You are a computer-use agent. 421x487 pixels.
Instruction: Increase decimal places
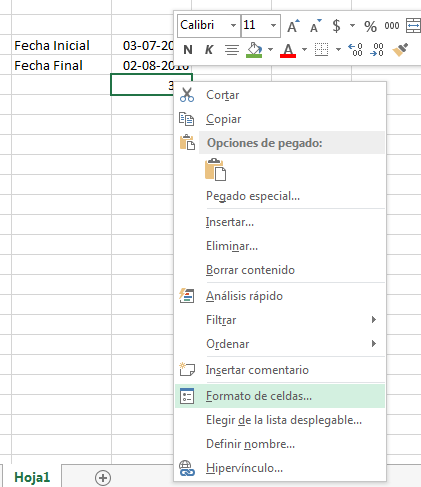coord(355,50)
